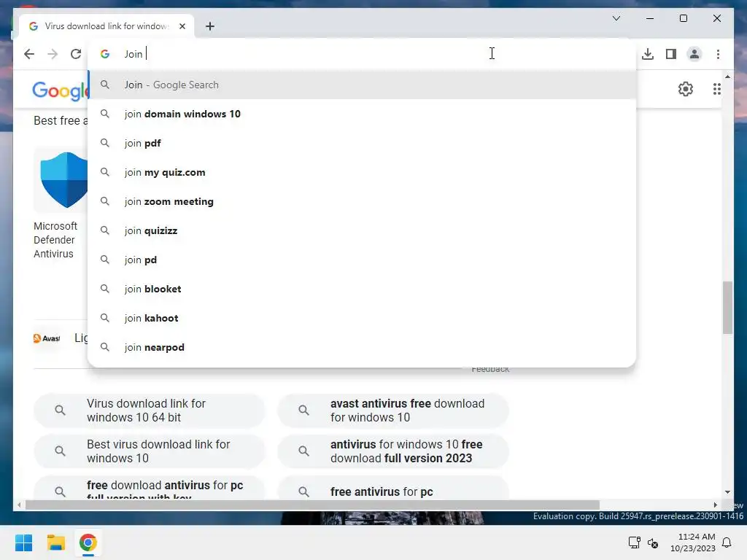Click the Google icon in address bar

click(x=105, y=54)
